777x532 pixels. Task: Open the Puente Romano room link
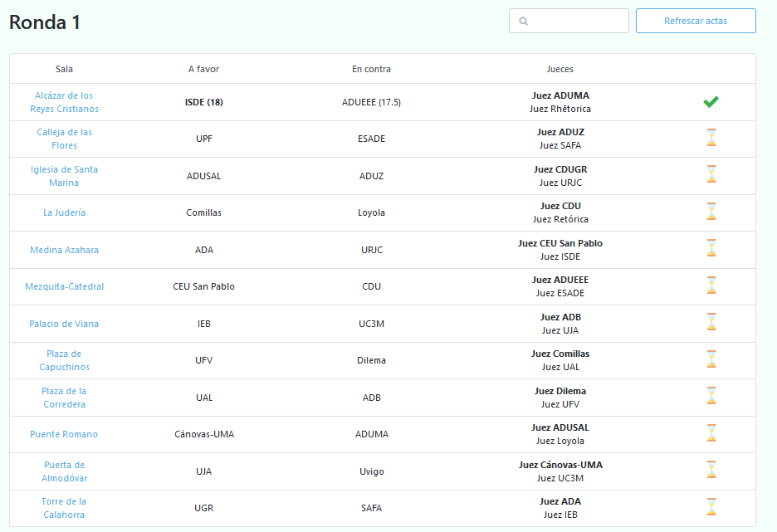(64, 434)
